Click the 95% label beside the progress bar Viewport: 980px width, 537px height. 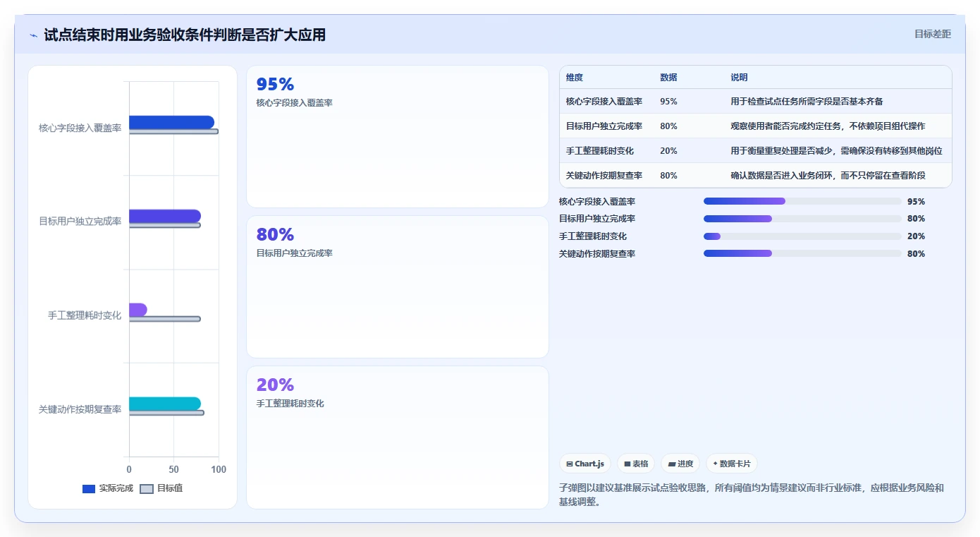click(916, 201)
